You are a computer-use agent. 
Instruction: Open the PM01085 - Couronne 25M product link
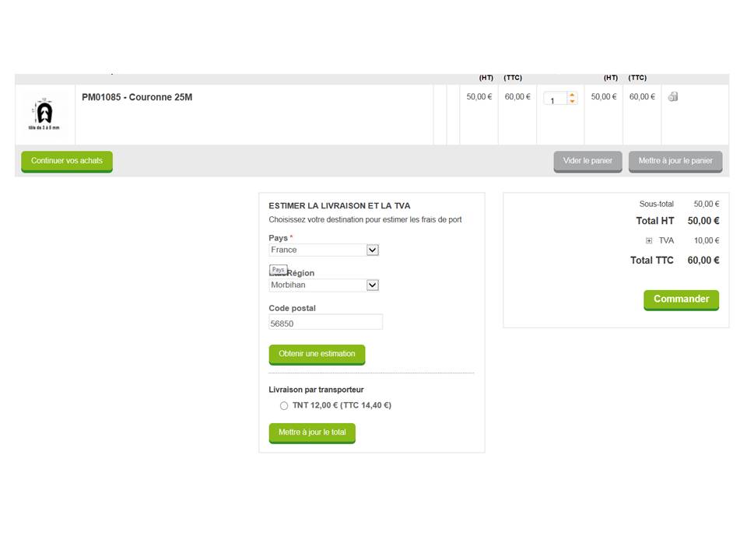[x=137, y=97]
